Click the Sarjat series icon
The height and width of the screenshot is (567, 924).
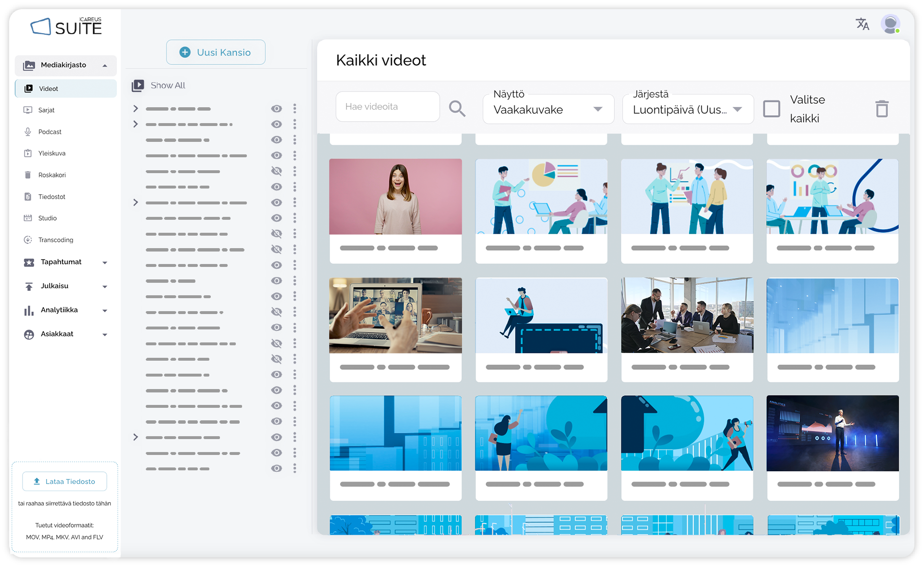(x=28, y=110)
